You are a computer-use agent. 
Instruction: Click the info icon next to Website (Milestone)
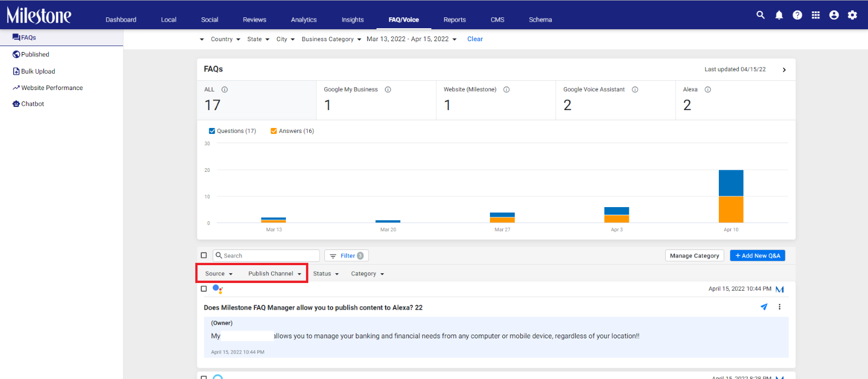(x=507, y=89)
